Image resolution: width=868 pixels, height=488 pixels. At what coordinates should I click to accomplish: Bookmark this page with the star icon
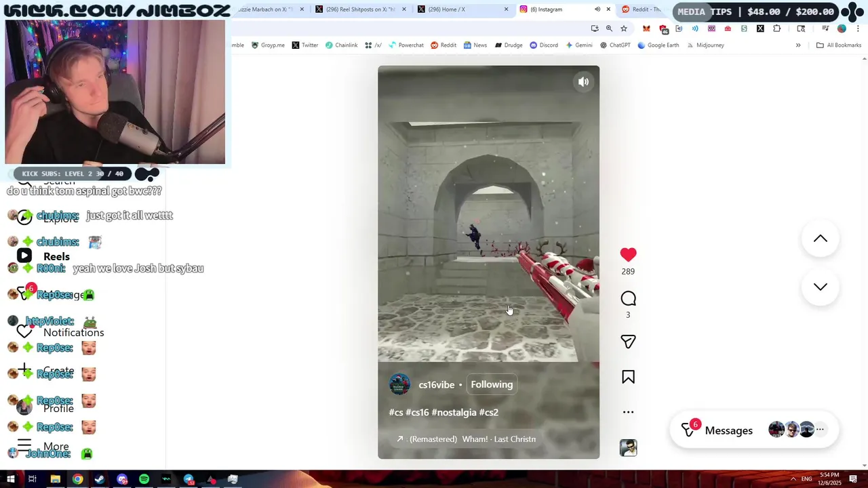point(624,28)
